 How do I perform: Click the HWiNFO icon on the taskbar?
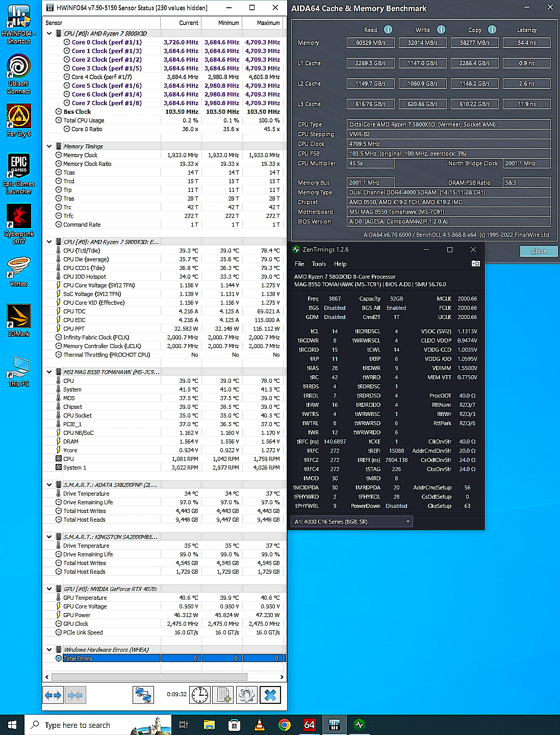click(335, 725)
